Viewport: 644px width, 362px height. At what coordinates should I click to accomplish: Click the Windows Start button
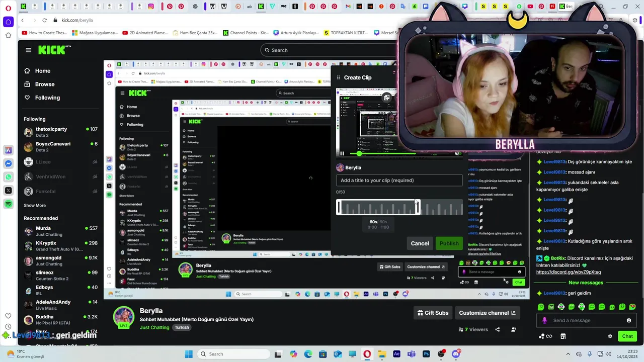coord(189,354)
